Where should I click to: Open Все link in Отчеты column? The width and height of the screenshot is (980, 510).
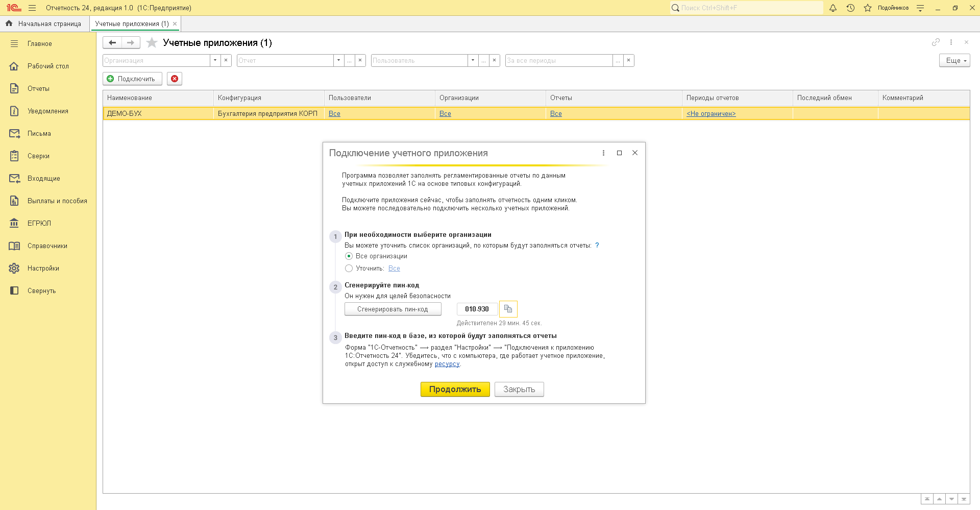[x=556, y=114]
